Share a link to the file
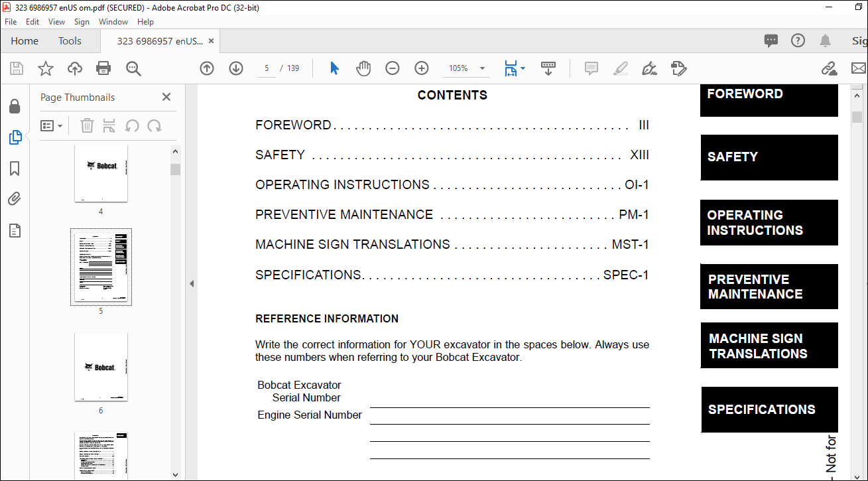The image size is (868, 481). coord(829,68)
